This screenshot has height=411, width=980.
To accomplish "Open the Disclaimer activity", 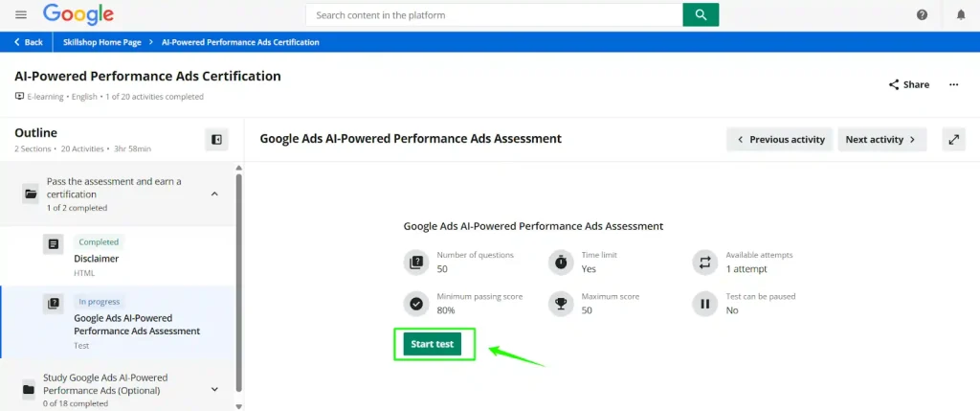I will click(x=119, y=257).
